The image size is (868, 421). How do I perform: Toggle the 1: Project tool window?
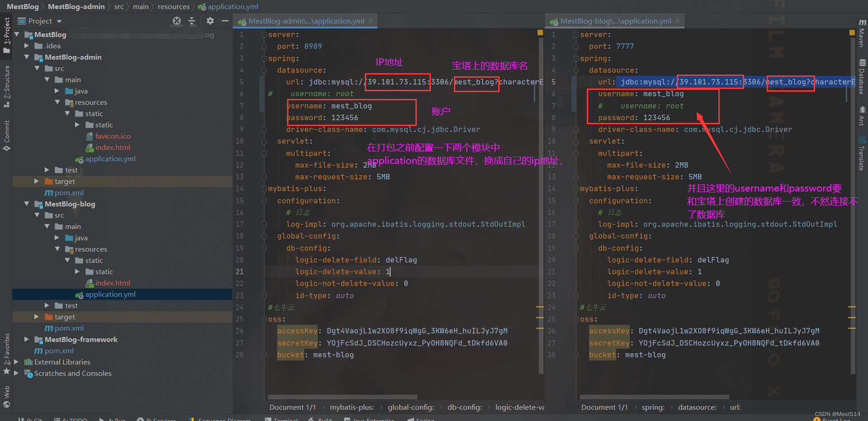coord(6,35)
